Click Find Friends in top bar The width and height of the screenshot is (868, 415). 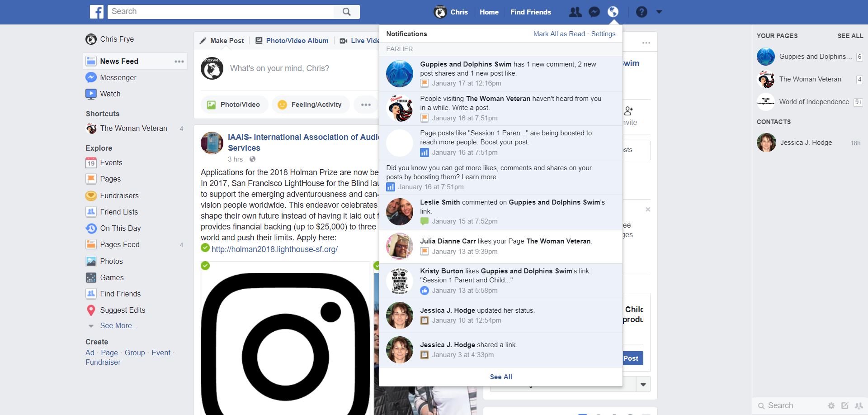(x=531, y=12)
